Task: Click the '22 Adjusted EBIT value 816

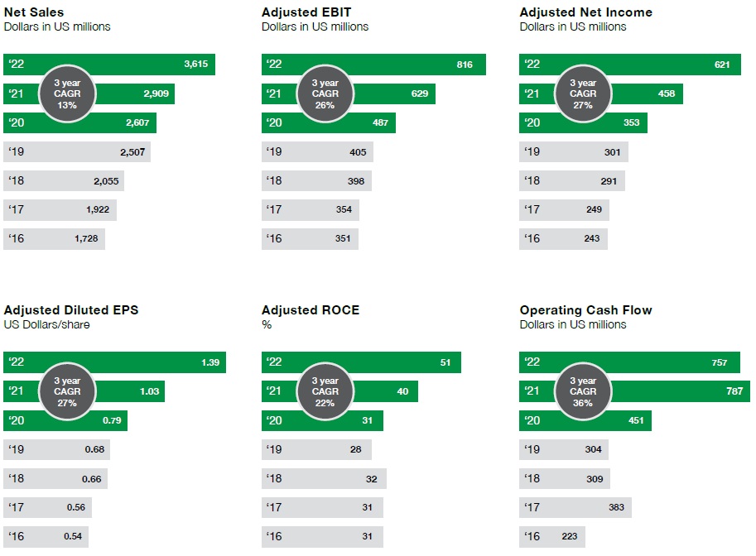Action: (464, 65)
